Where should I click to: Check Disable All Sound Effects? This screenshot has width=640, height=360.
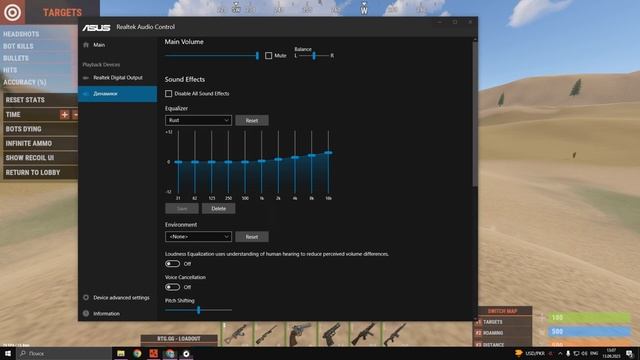169,94
